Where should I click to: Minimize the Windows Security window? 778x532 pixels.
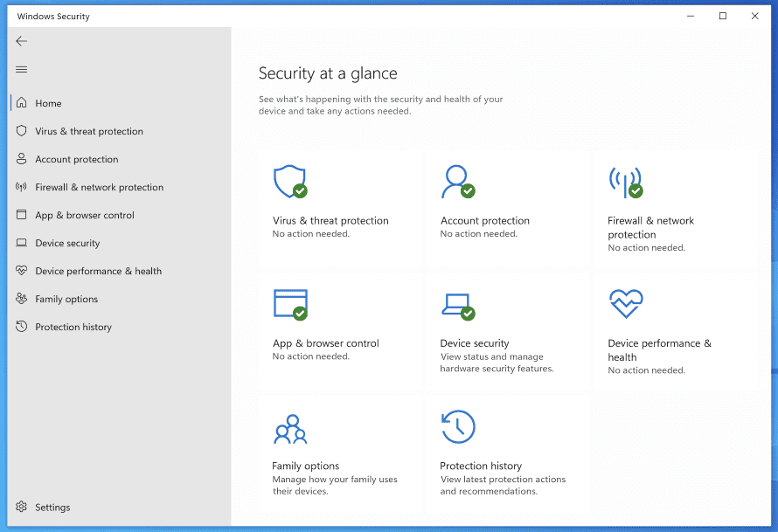click(x=691, y=16)
